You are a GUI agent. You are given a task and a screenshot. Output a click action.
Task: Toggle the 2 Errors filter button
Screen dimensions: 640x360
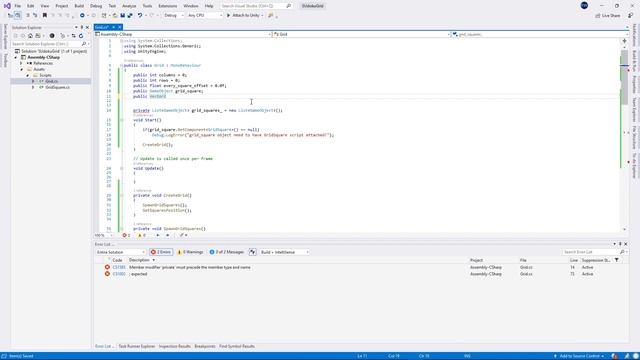[161, 252]
